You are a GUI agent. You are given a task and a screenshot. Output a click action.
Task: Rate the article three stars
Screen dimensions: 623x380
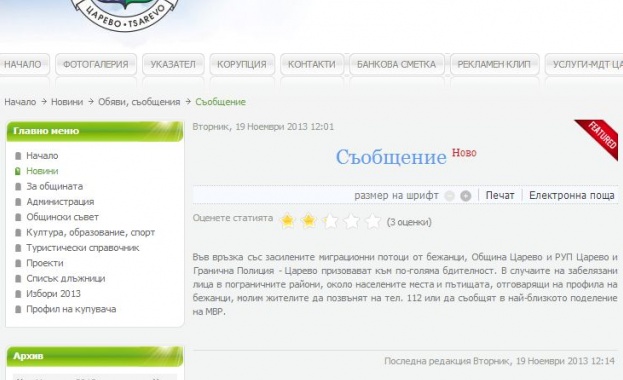point(330,221)
